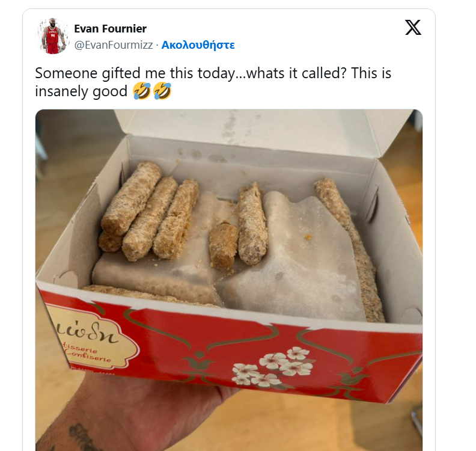Click the pastry stick at the right edge of the box

point(349,249)
